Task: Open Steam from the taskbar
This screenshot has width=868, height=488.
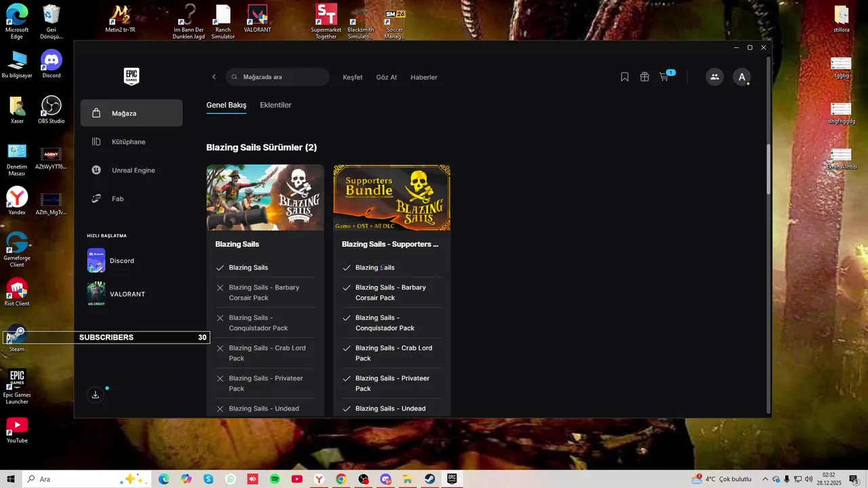Action: [x=430, y=479]
